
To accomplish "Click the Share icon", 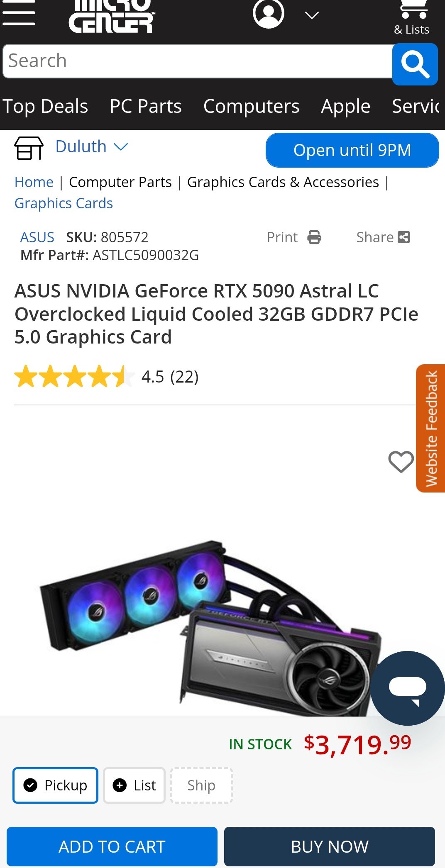I will tap(404, 237).
